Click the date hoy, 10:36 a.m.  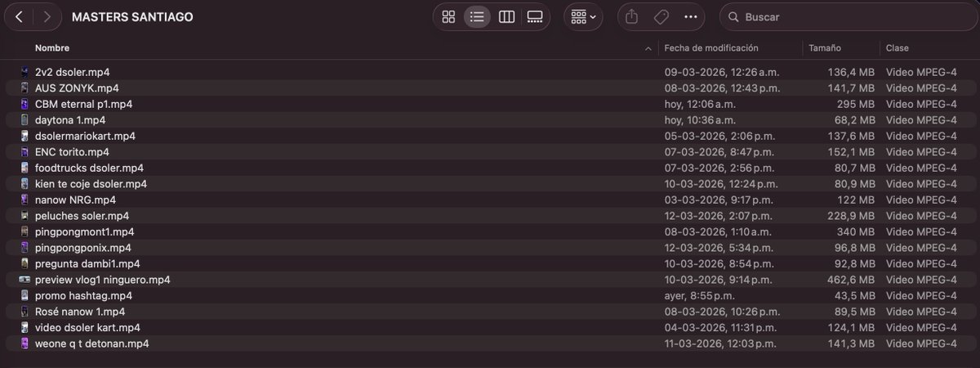700,120
